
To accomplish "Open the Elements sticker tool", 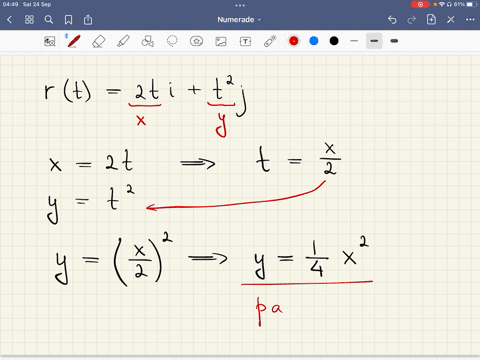I will click(x=196, y=41).
